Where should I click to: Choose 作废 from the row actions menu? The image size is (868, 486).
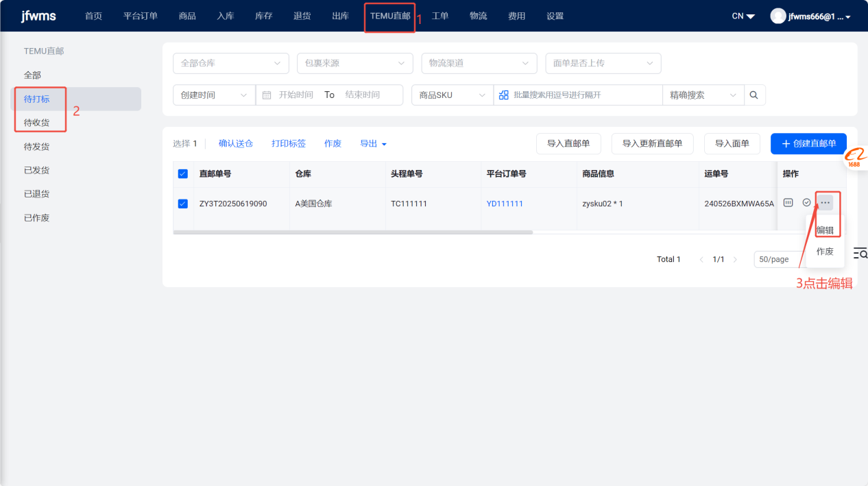pos(825,252)
